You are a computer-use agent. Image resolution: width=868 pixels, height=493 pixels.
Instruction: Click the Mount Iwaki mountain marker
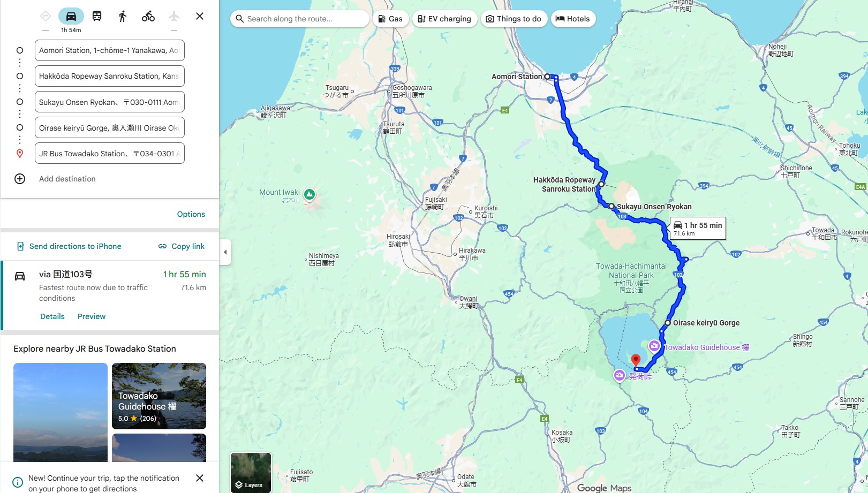(x=310, y=194)
